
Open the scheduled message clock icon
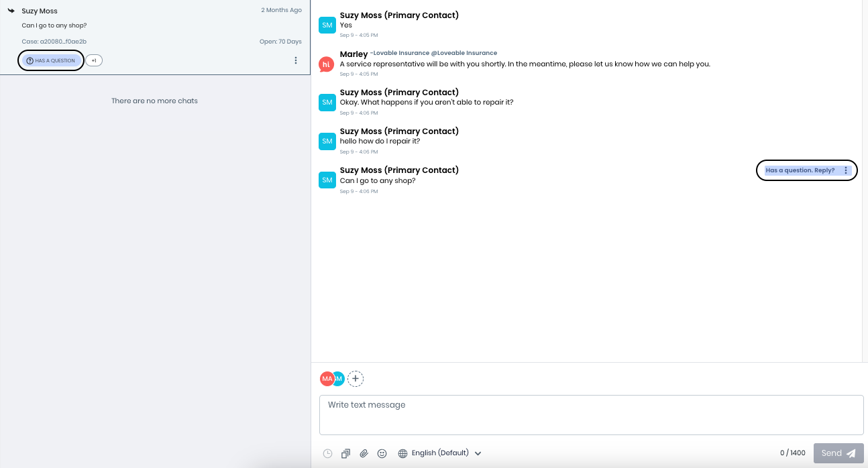coord(328,453)
